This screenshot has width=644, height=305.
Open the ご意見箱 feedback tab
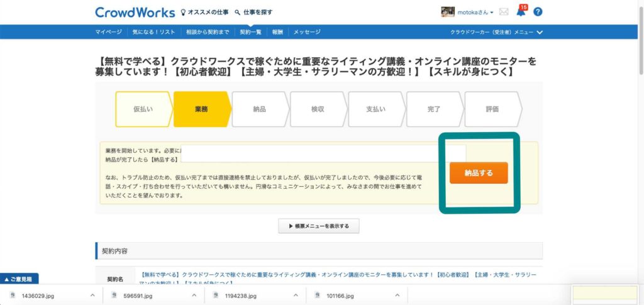(x=19, y=279)
